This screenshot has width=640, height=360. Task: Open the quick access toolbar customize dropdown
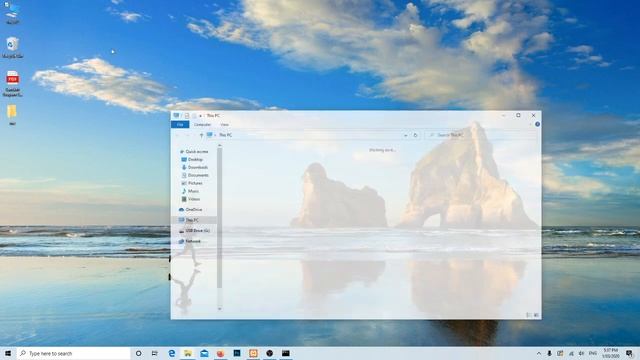200,116
